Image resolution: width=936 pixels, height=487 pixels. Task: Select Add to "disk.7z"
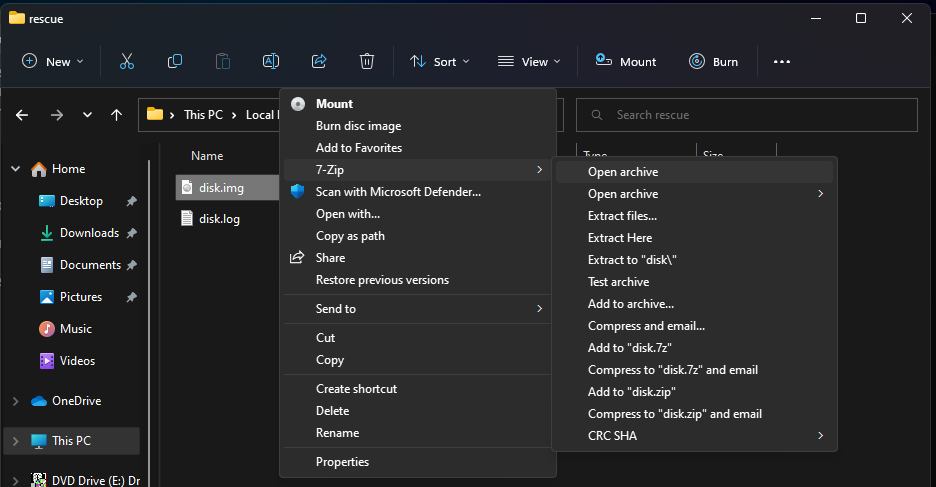(x=694, y=347)
